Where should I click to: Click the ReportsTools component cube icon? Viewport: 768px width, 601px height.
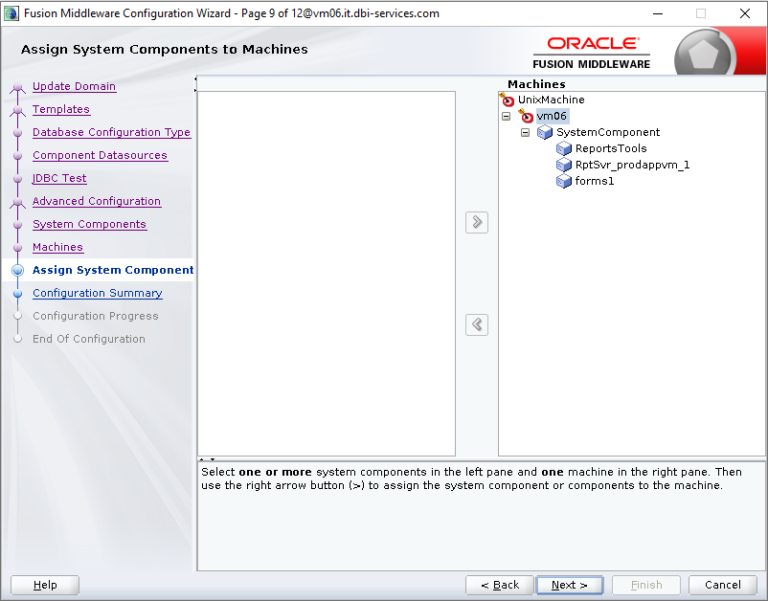pos(564,149)
